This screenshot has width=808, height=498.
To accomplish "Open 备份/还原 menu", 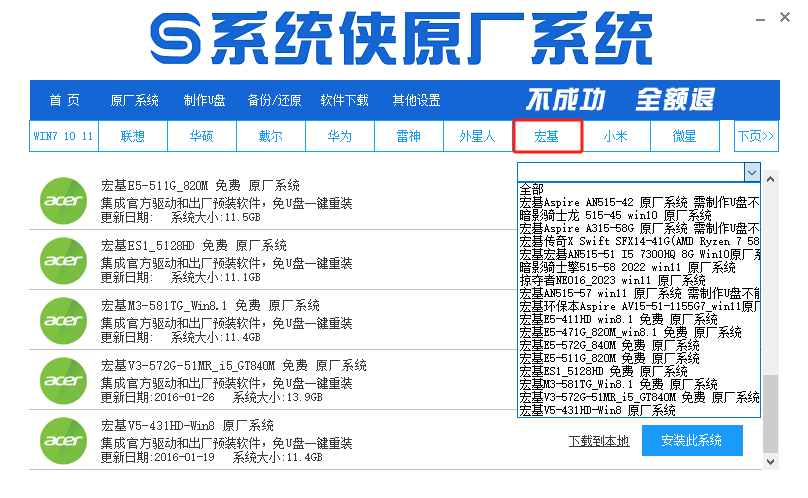I will (274, 100).
